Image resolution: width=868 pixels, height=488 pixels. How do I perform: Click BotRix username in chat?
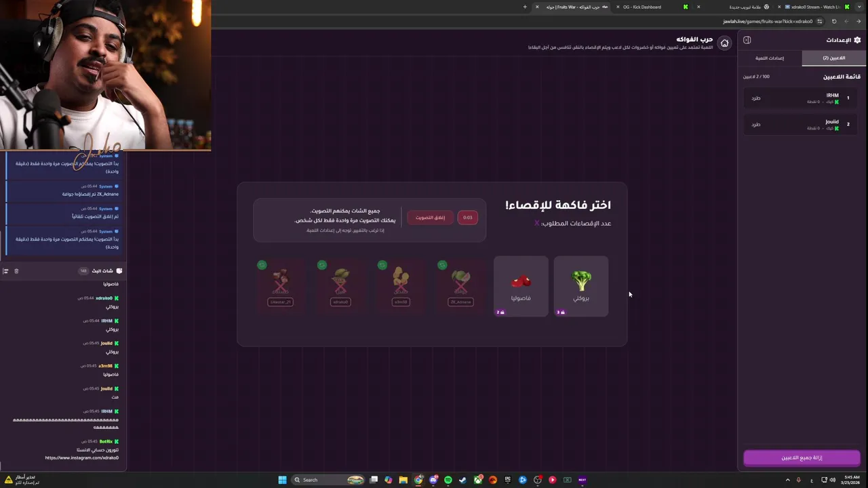click(x=106, y=441)
